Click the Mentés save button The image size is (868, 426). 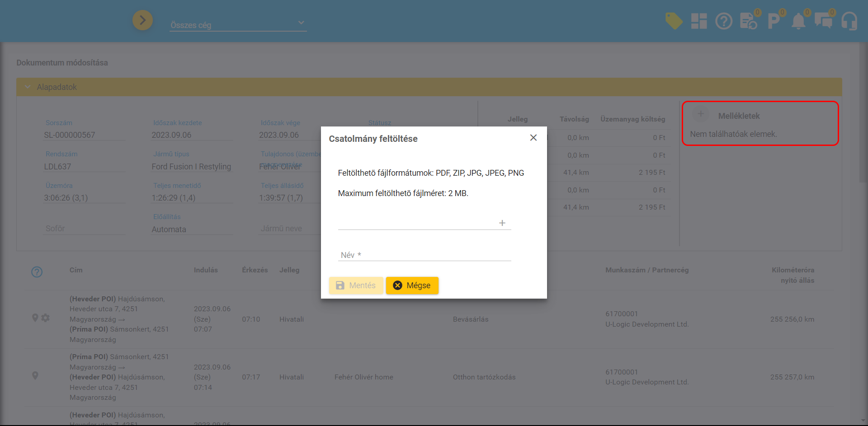[356, 286]
